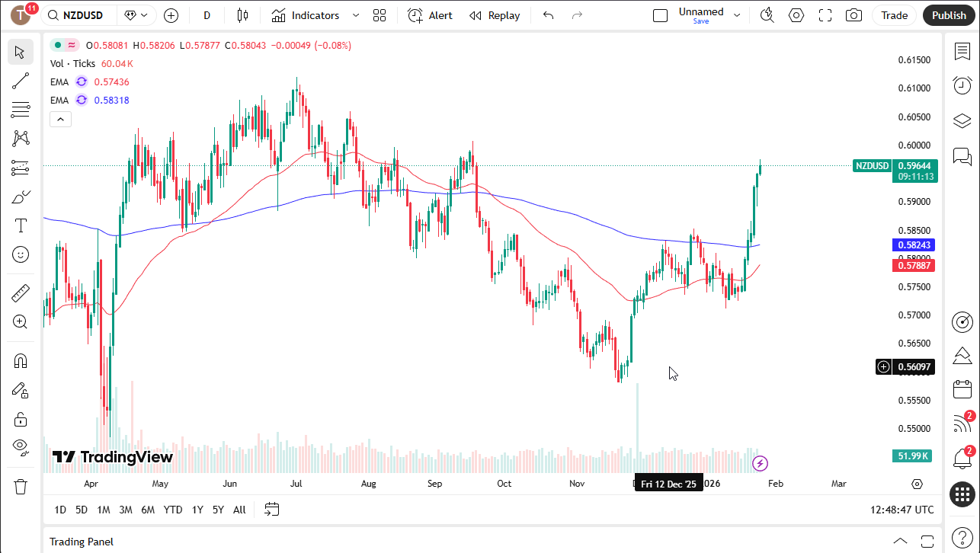Open the price scale settings gear
Viewport: 980px width, 553px height.
pos(917,484)
